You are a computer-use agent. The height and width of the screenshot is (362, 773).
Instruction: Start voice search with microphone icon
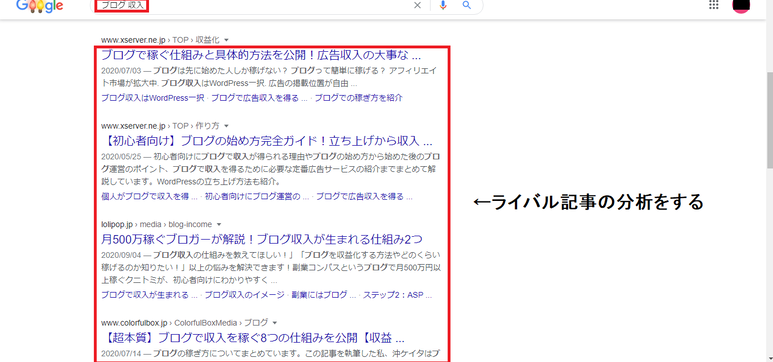click(443, 5)
